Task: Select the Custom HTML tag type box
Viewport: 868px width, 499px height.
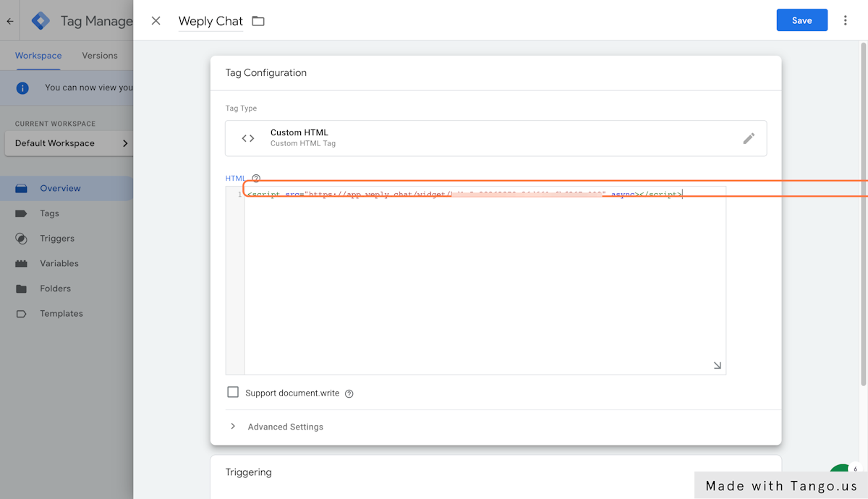Action: click(495, 138)
